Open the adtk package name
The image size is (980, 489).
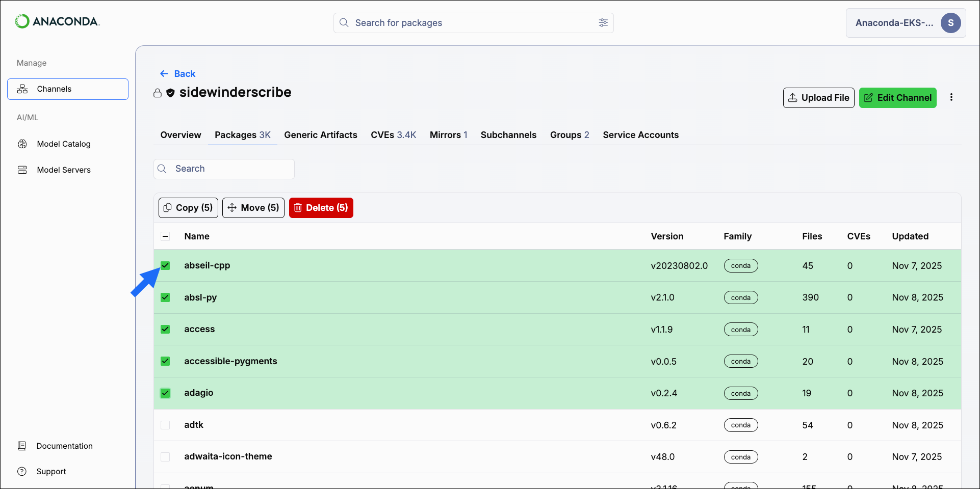(x=194, y=425)
